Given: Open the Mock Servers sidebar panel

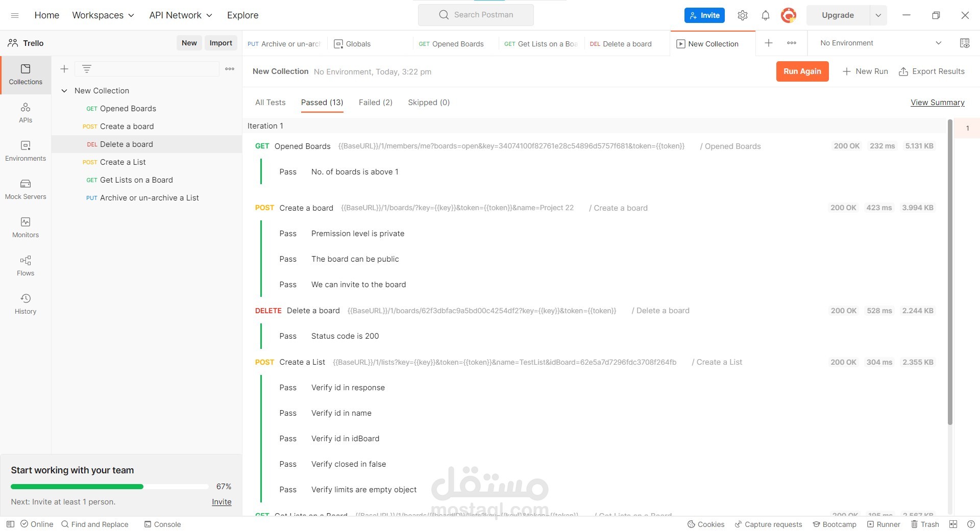Looking at the screenshot, I should (x=26, y=189).
